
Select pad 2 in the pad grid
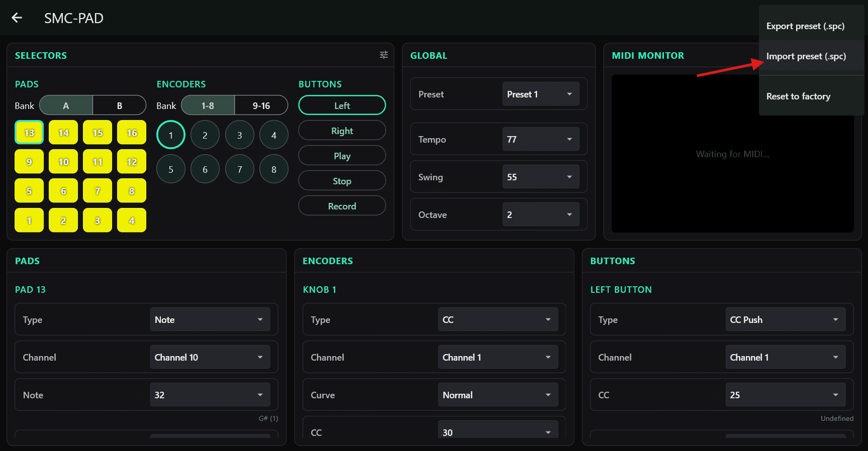[63, 220]
